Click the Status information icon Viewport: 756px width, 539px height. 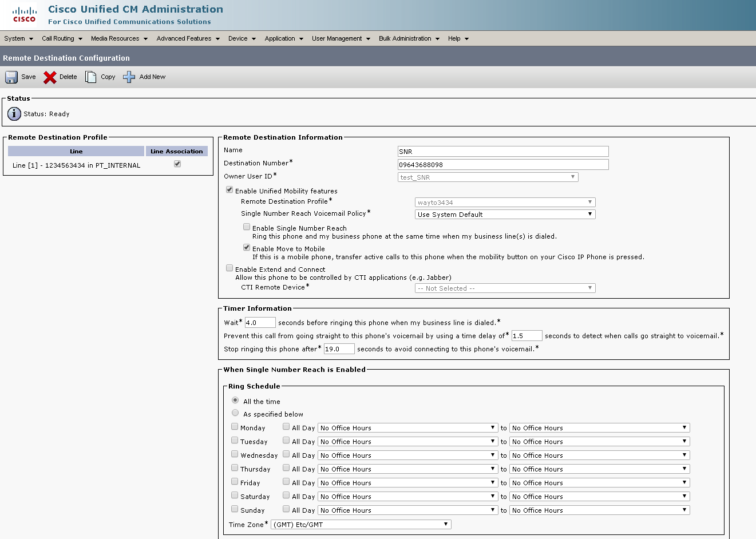click(14, 114)
